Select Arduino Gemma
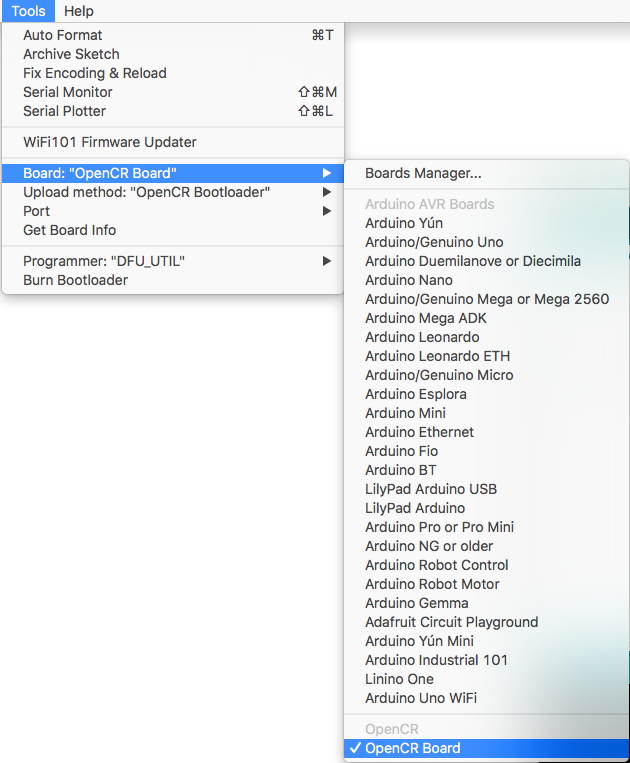630x763 pixels. 486,602
